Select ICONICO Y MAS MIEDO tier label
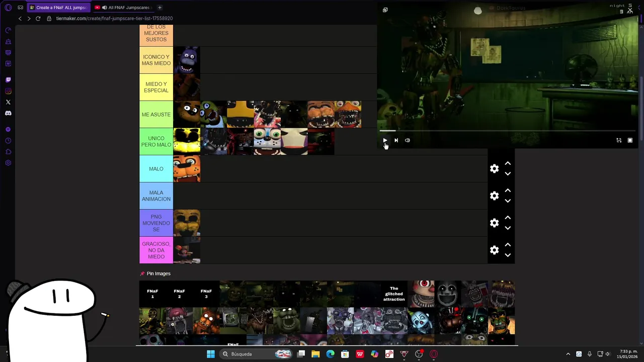This screenshot has height=362, width=644. 156,60
